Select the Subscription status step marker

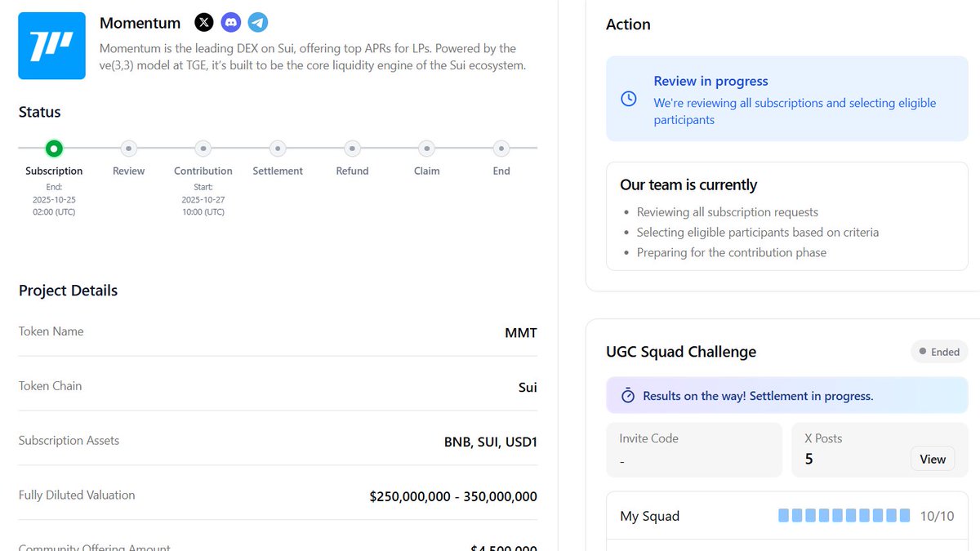[54, 149]
